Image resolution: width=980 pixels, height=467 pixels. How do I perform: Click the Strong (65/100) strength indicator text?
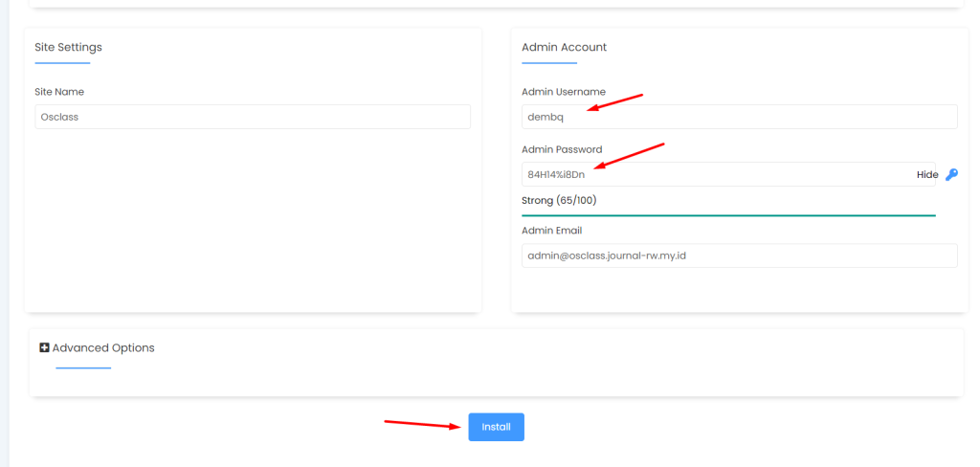click(559, 201)
